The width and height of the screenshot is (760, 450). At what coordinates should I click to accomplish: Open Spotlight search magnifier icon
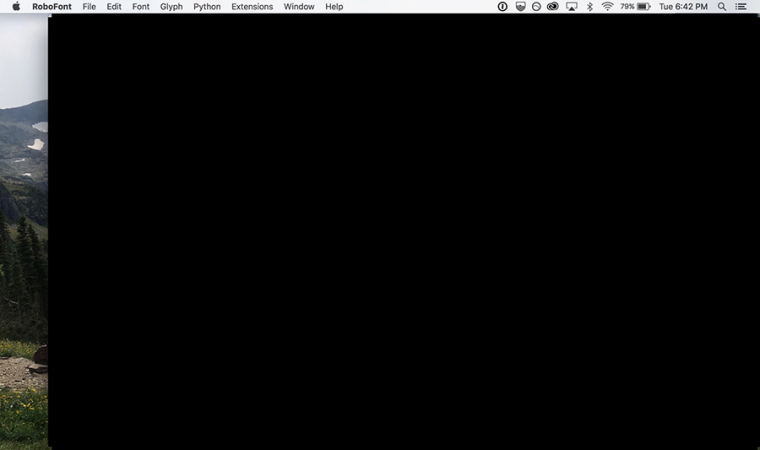pyautogui.click(x=722, y=6)
